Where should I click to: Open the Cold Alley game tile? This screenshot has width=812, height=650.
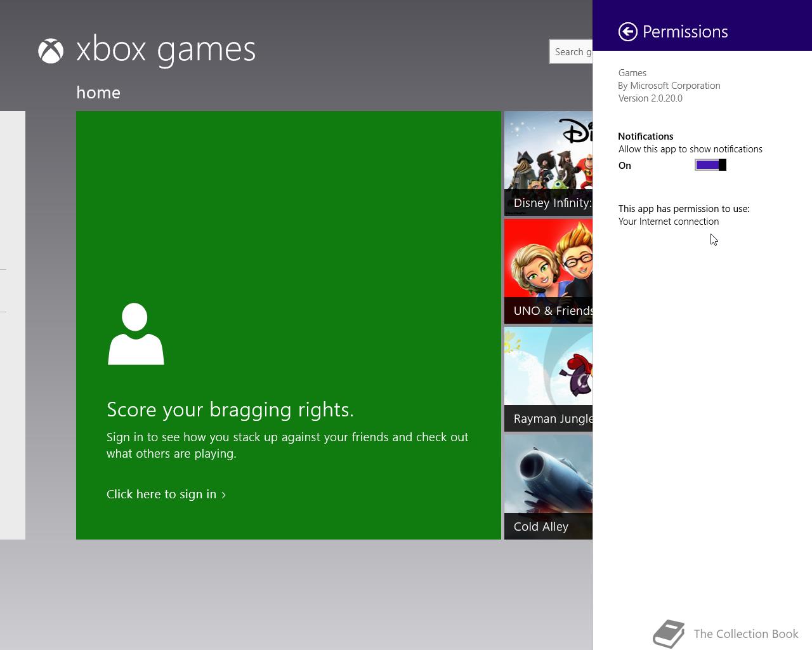click(x=548, y=487)
